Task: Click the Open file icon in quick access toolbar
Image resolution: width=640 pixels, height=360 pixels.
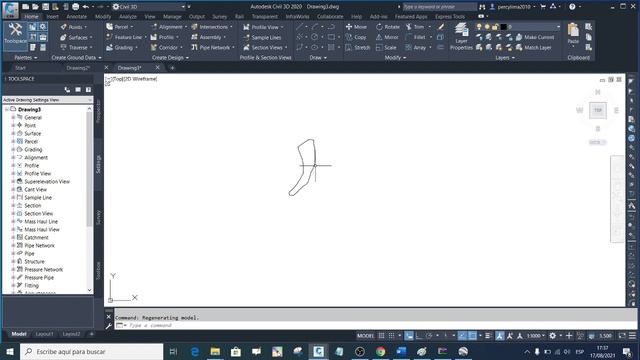Action: [35, 7]
